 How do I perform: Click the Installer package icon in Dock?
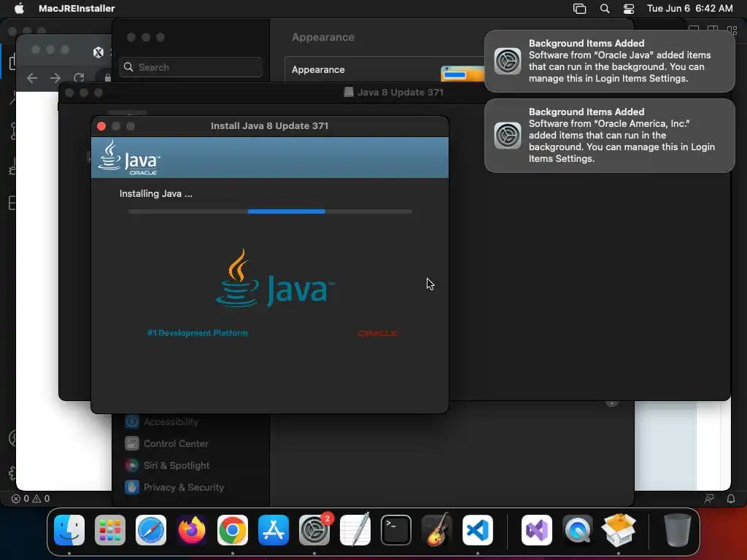point(619,530)
